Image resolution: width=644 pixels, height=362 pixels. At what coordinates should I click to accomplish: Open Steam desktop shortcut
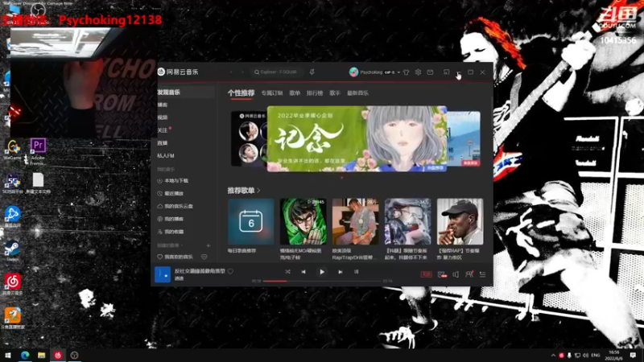pos(13,251)
